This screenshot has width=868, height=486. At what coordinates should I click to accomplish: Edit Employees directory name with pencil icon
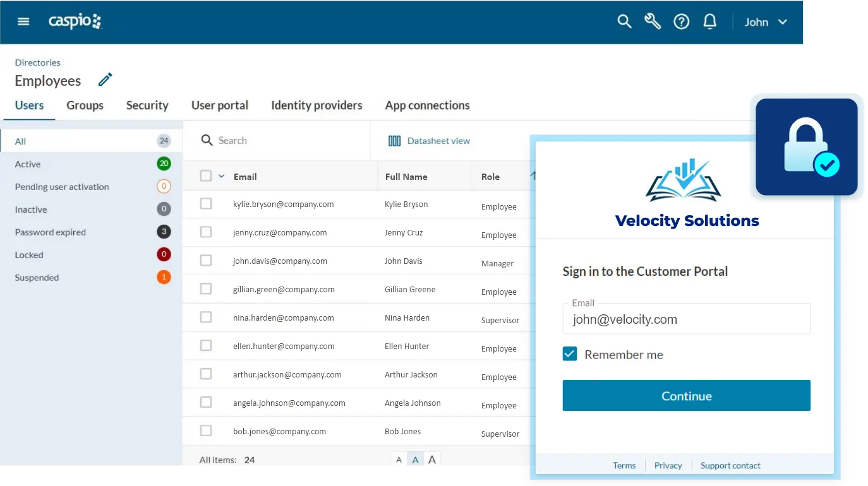(x=105, y=80)
